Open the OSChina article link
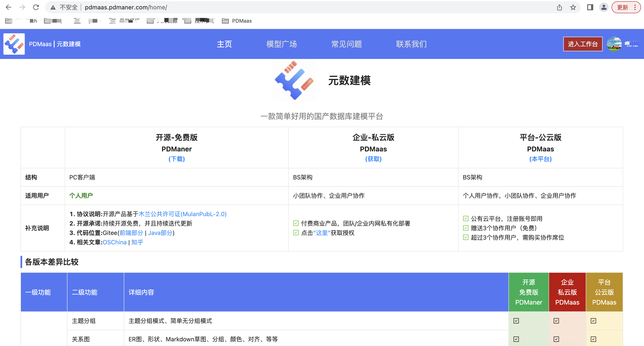 point(115,242)
